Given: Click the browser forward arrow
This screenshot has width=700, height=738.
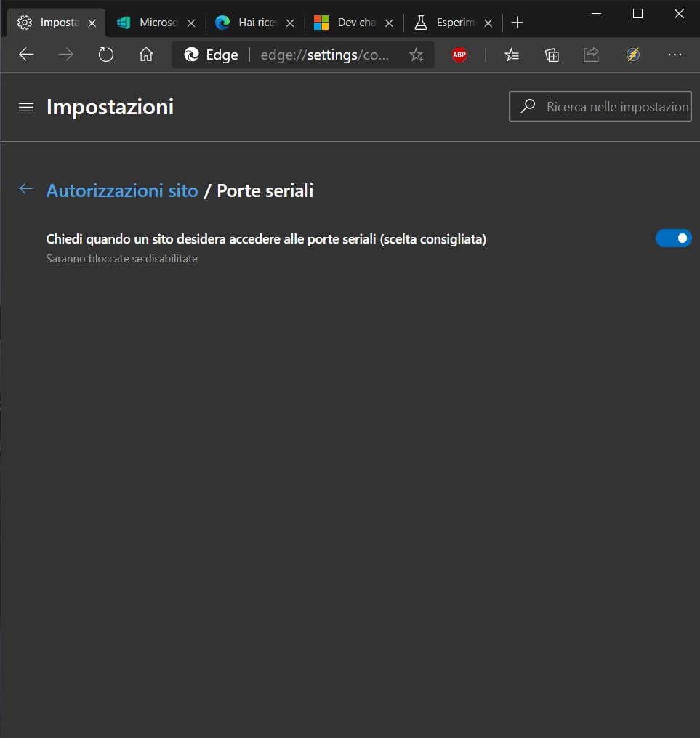Looking at the screenshot, I should (x=66, y=55).
